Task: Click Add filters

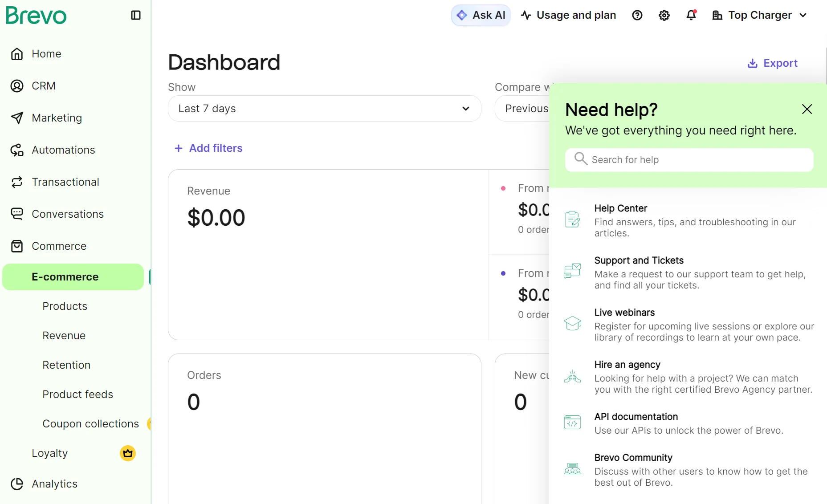Action: (x=208, y=148)
